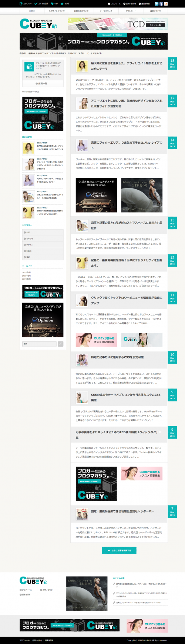
Task: Open the RSS feed icon in the header
Action: click(166, 4)
